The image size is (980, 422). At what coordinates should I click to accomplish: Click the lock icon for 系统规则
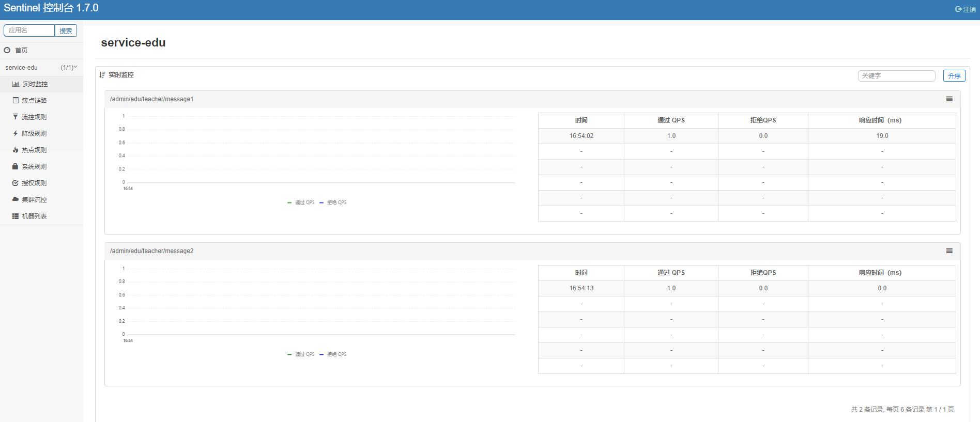[16, 166]
